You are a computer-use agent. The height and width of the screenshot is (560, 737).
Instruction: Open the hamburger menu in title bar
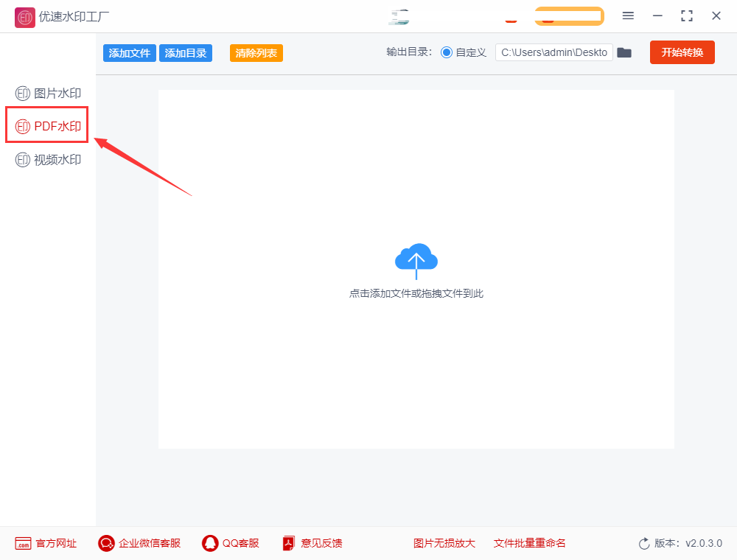tap(628, 15)
